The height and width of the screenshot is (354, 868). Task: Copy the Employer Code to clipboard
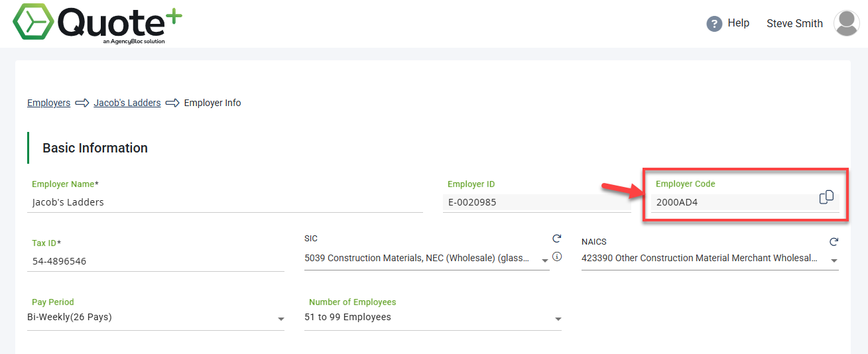(826, 198)
